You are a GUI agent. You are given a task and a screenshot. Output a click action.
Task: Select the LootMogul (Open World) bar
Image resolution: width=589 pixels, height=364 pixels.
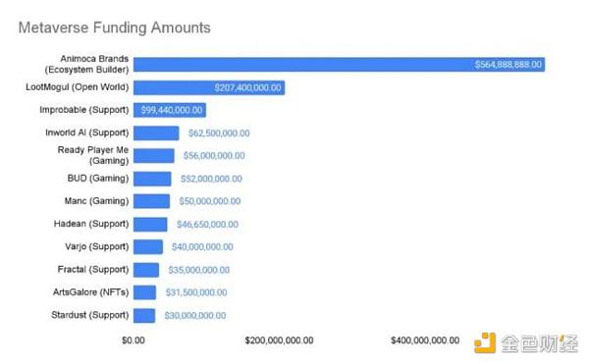(x=209, y=87)
